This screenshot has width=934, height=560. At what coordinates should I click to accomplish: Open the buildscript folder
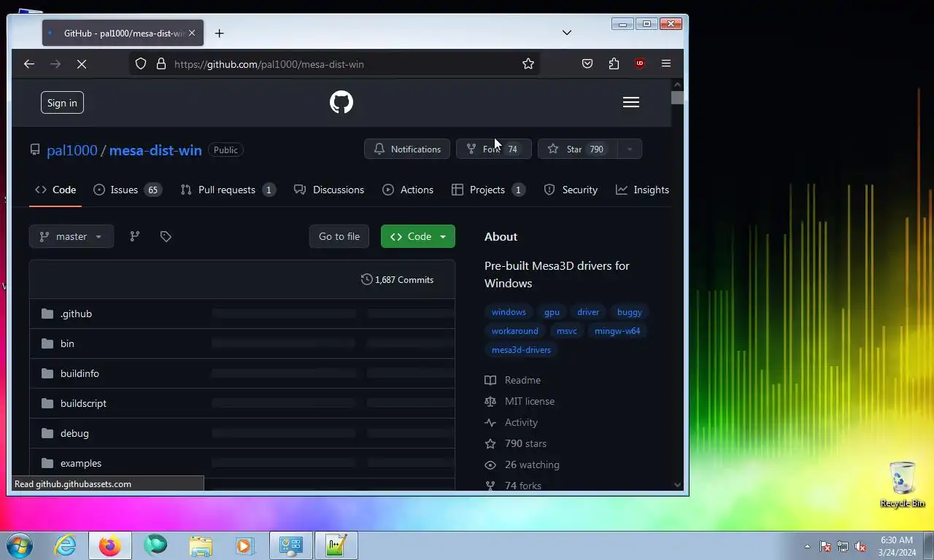(83, 403)
